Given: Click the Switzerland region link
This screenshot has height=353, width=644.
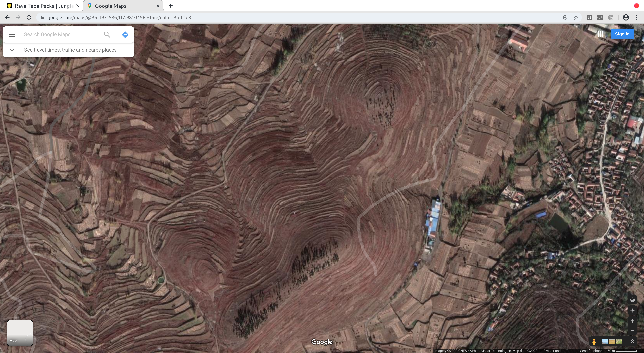Looking at the screenshot, I should [552, 351].
